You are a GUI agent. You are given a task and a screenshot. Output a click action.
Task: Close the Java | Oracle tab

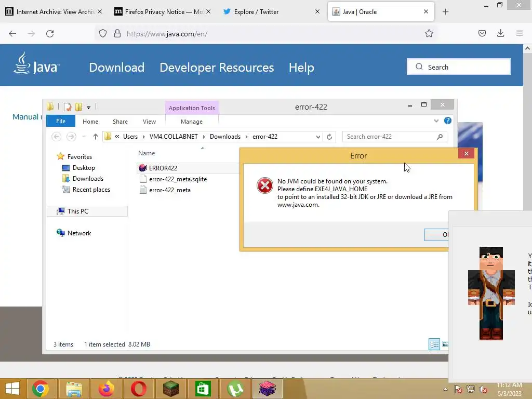[x=426, y=11]
